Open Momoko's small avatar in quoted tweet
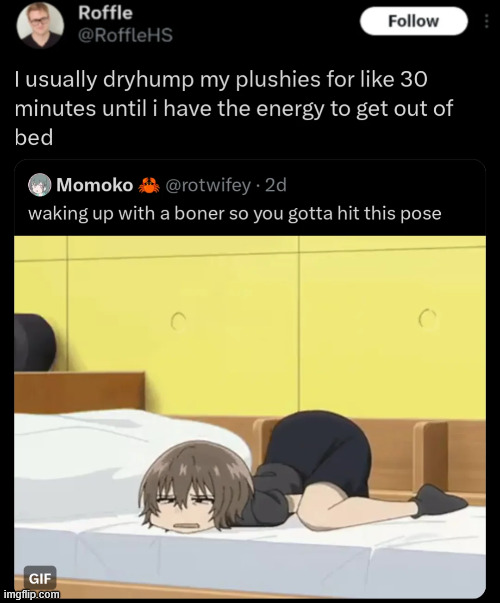This screenshot has width=500, height=603. coord(40,185)
